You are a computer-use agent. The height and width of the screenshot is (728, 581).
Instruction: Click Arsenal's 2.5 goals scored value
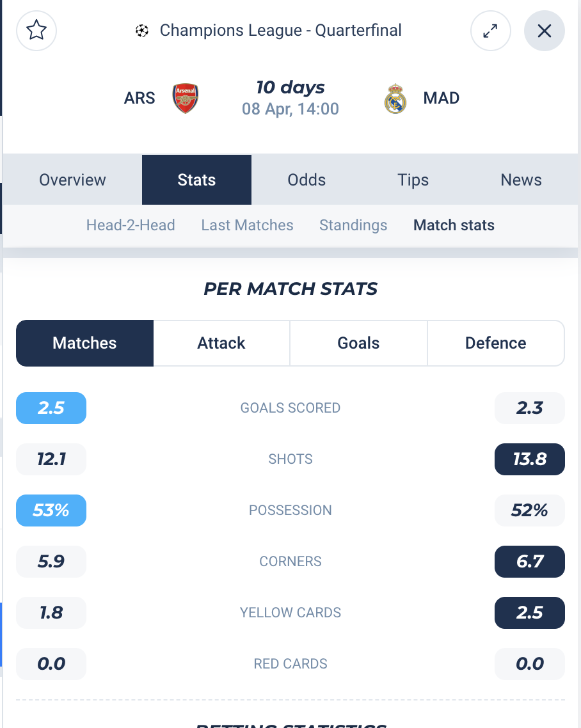point(51,408)
